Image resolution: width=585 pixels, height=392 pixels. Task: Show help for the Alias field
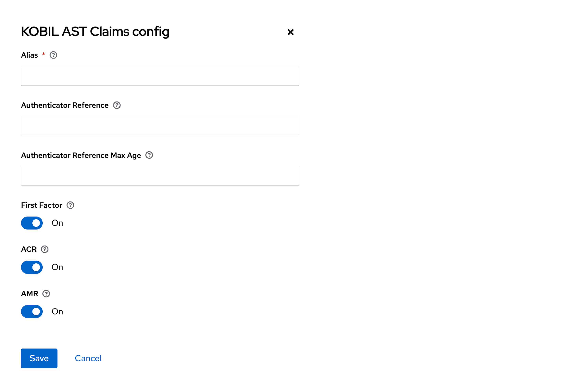[x=53, y=55]
